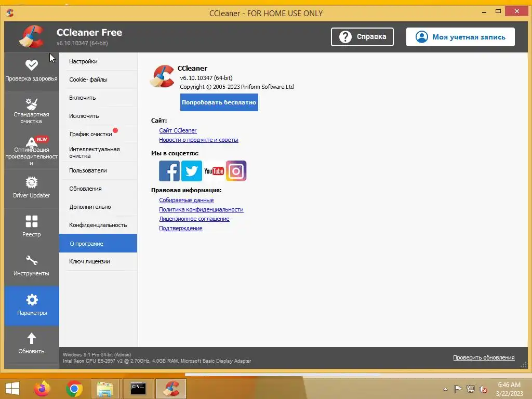The width and height of the screenshot is (532, 399).
Task: Open Конфиденциальность tab
Action: (x=98, y=225)
